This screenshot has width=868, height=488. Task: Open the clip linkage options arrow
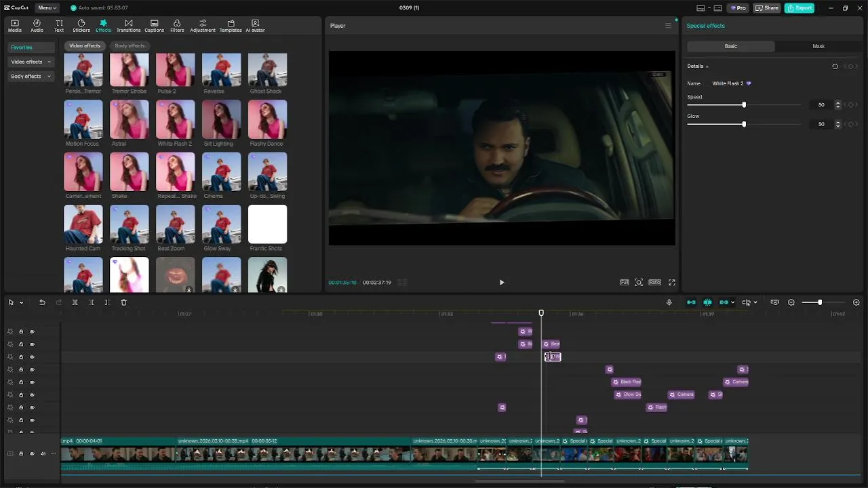coord(734,302)
